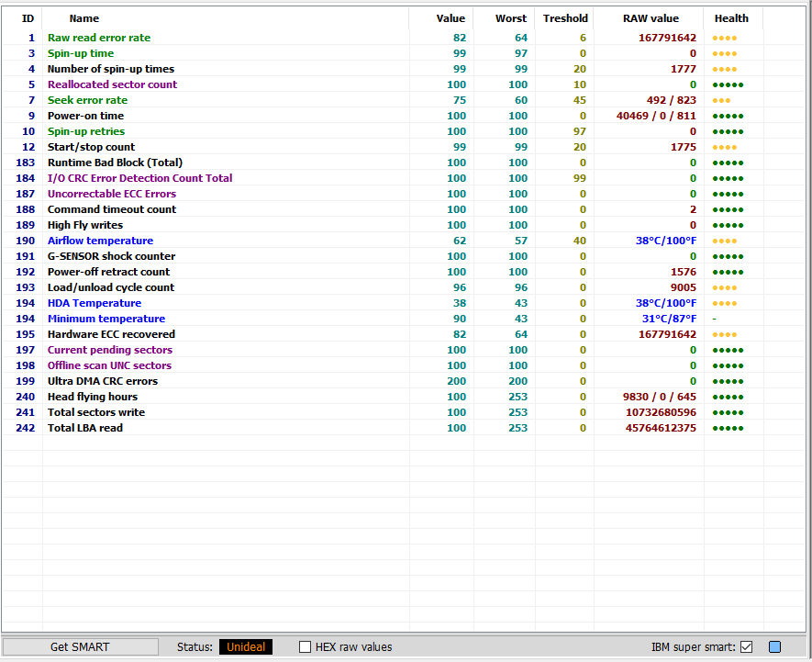Click health dots for Raw read error rate
The height and width of the screenshot is (662, 812).
(725, 39)
